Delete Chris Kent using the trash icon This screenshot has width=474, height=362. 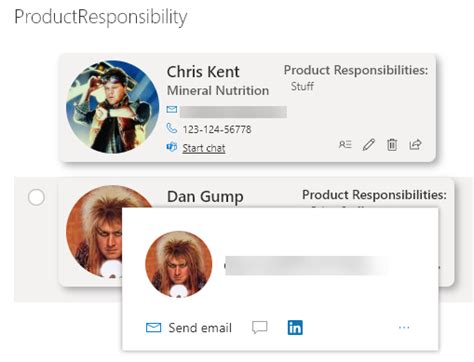(392, 145)
